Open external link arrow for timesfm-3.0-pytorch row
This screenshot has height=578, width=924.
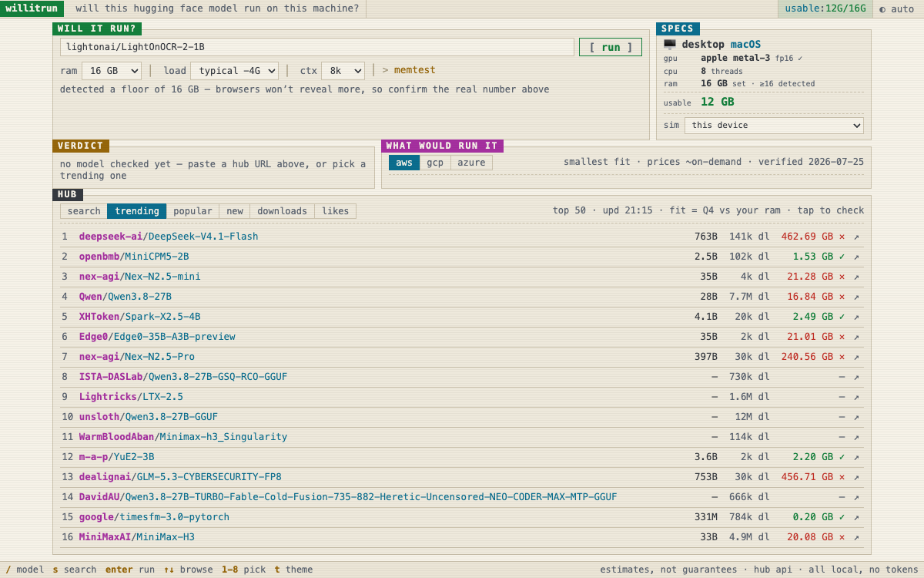(856, 517)
